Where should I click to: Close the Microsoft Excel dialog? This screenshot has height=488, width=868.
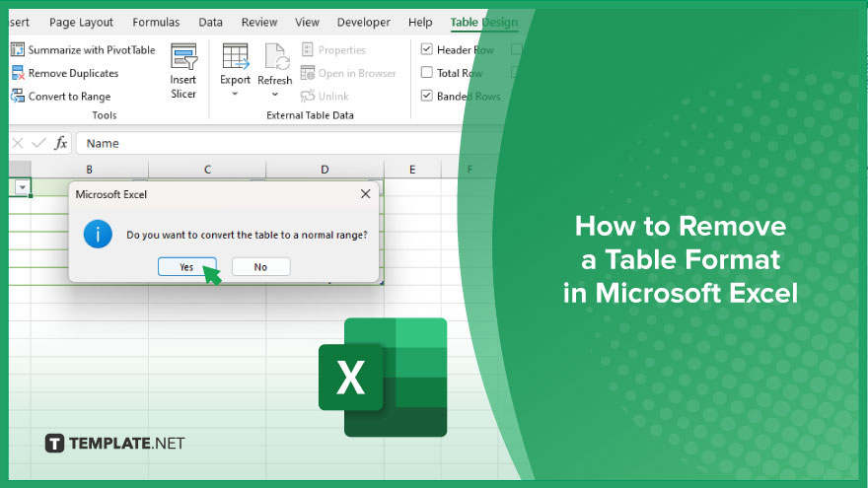(x=365, y=193)
